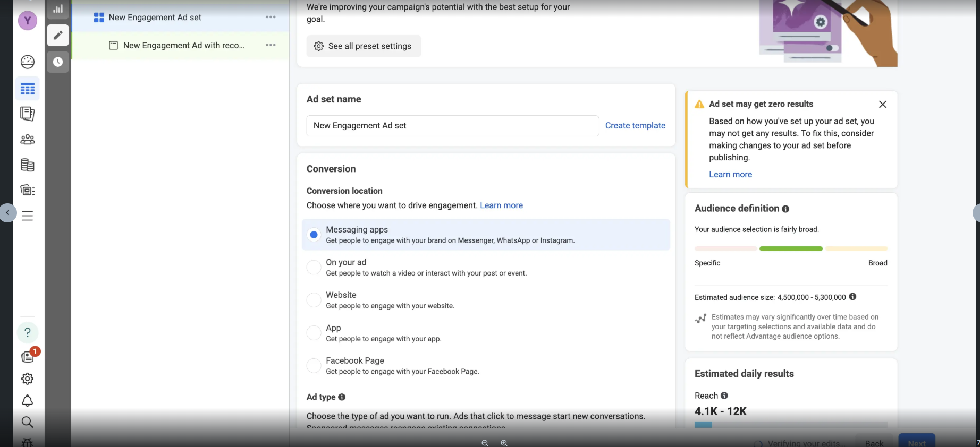Open options menu for New Engagement Ad set
Viewport: 980px width, 447px height.
(x=271, y=17)
